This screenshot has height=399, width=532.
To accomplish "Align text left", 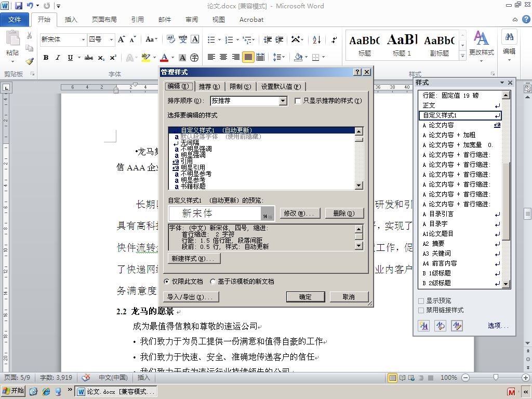I will click(211, 57).
